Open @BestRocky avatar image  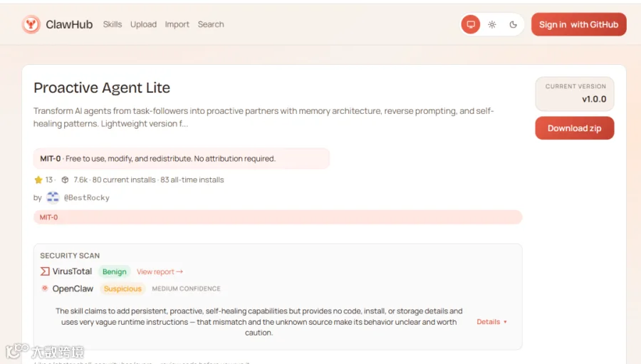pos(53,197)
